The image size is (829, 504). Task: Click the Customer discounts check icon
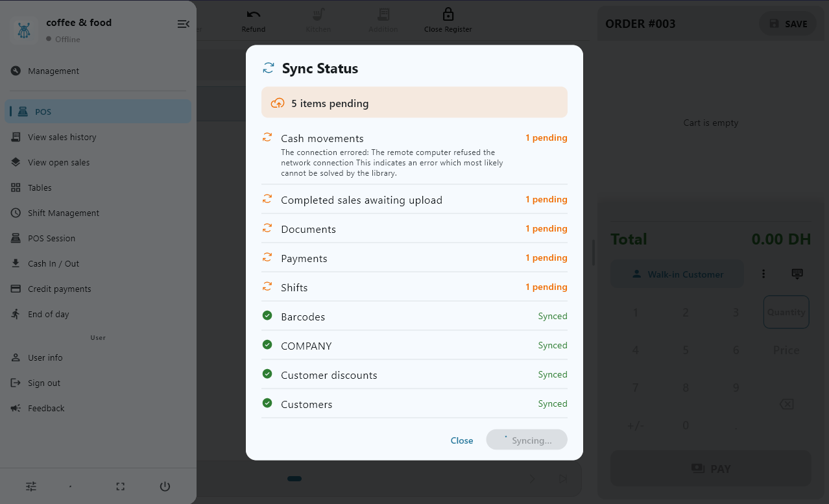click(267, 374)
